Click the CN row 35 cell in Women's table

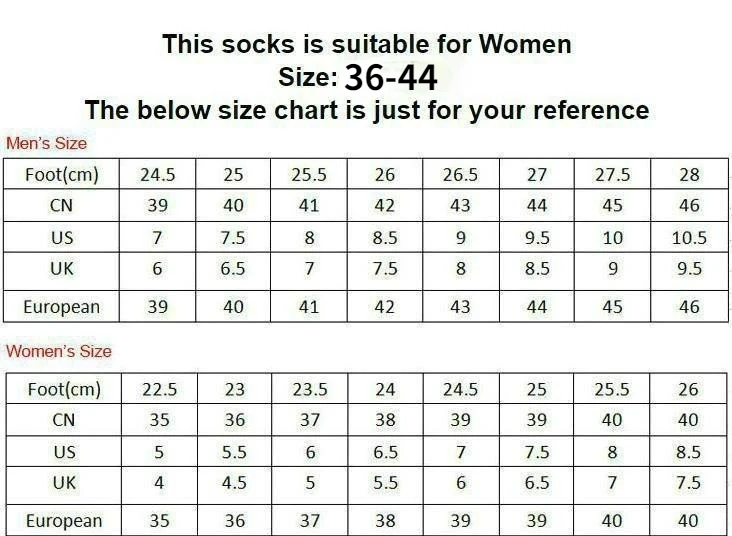(x=158, y=420)
